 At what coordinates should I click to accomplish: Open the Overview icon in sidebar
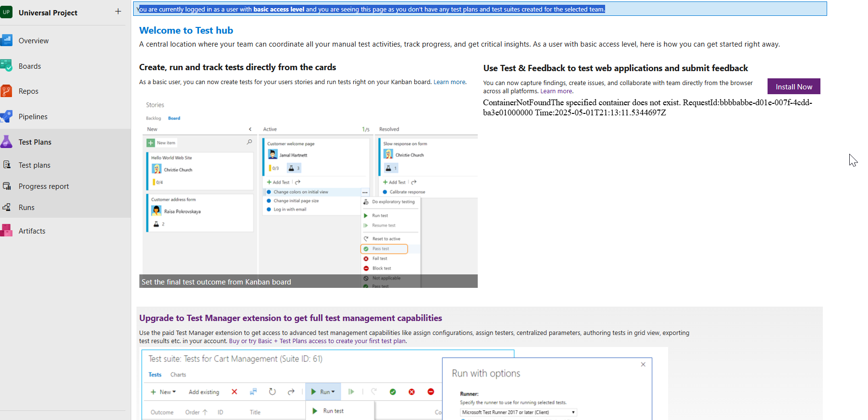pyautogui.click(x=6, y=40)
